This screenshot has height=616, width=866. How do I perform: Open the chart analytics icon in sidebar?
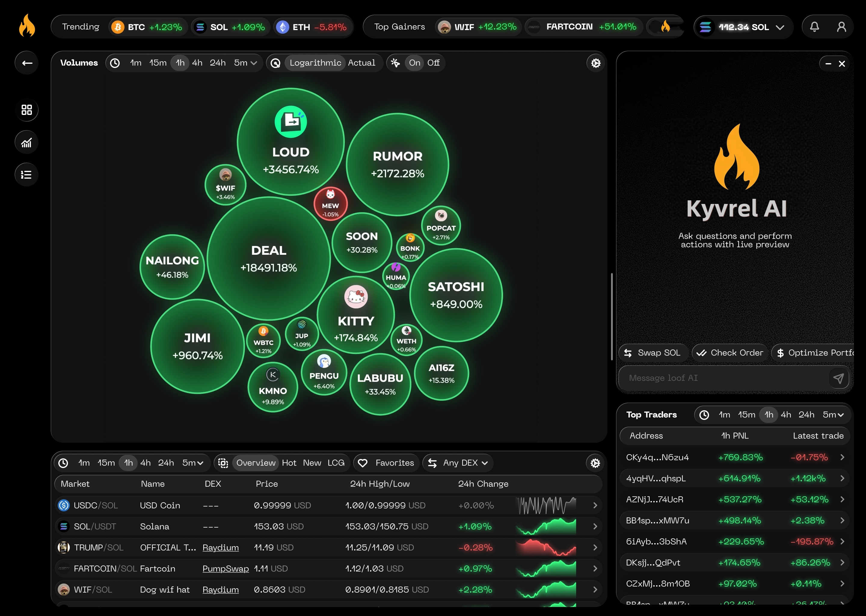click(x=26, y=142)
